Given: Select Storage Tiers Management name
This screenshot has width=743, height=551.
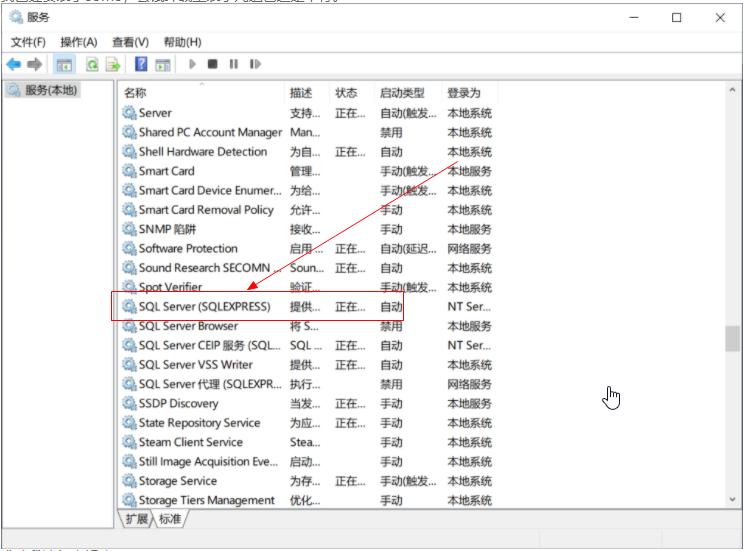Looking at the screenshot, I should (207, 500).
